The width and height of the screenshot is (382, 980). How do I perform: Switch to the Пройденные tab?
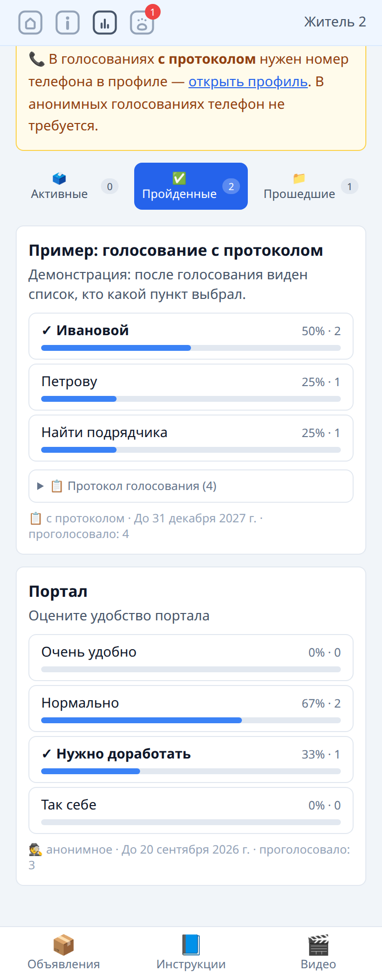click(191, 186)
